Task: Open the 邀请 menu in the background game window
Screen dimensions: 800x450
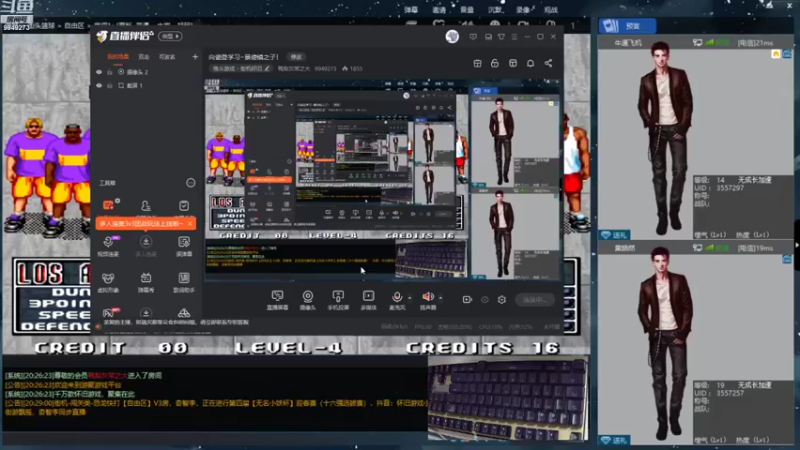Action: pyautogui.click(x=439, y=10)
